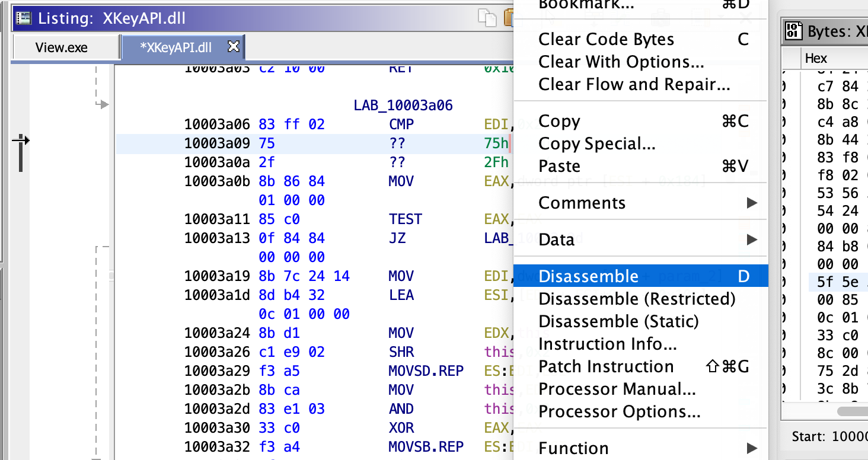Choose Patch Instruction from the context menu

pyautogui.click(x=606, y=366)
